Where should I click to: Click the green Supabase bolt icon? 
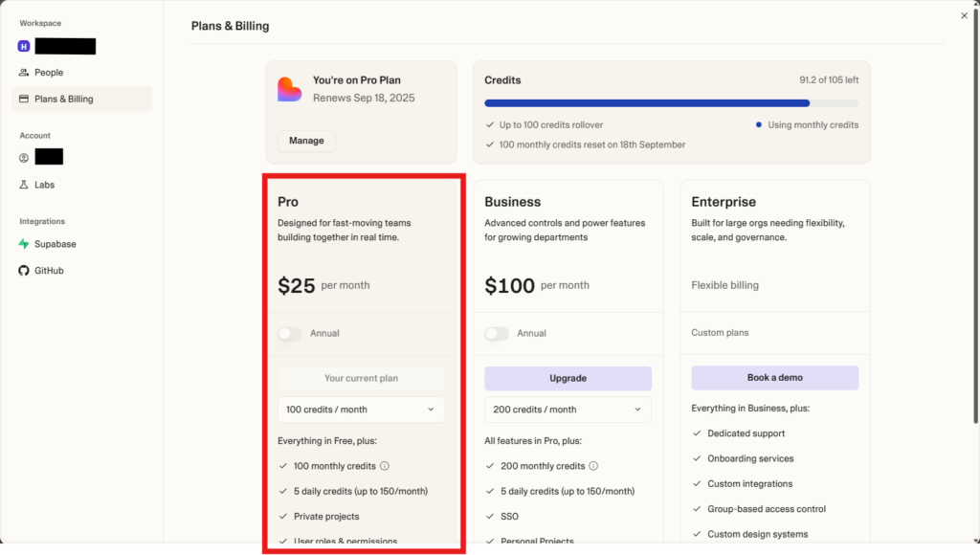tap(24, 244)
